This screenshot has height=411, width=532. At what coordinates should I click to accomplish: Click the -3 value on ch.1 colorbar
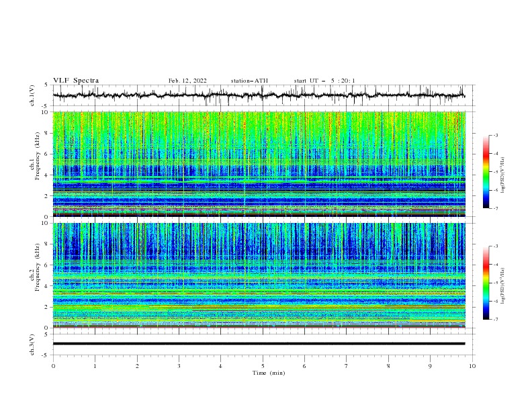495,135
